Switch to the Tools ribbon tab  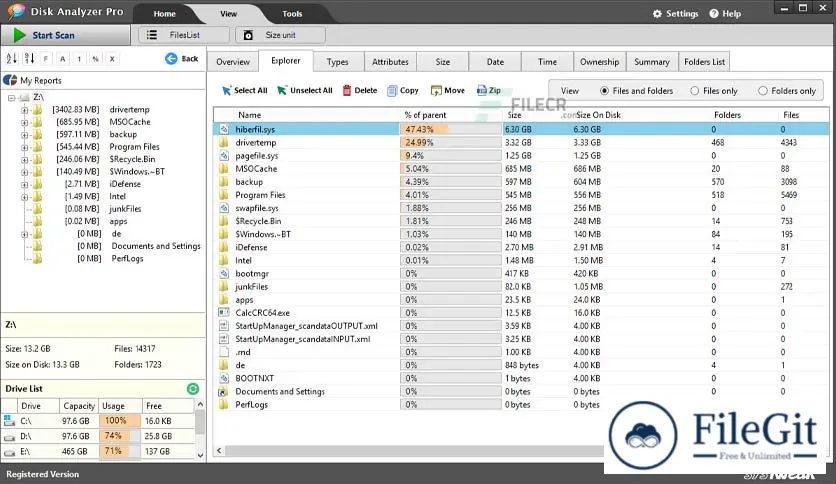pyautogui.click(x=292, y=14)
